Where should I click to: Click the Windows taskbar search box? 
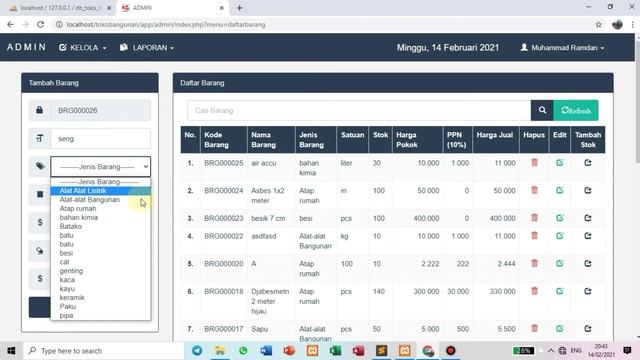(103, 351)
